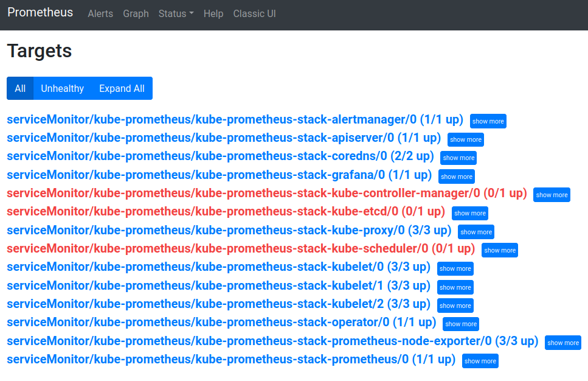This screenshot has width=588, height=381.
Task: Show more for the coredns targets
Action: 458,158
